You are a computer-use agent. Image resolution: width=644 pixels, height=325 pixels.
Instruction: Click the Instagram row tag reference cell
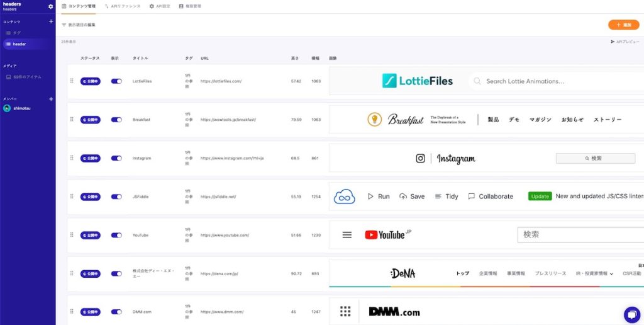[187, 158]
